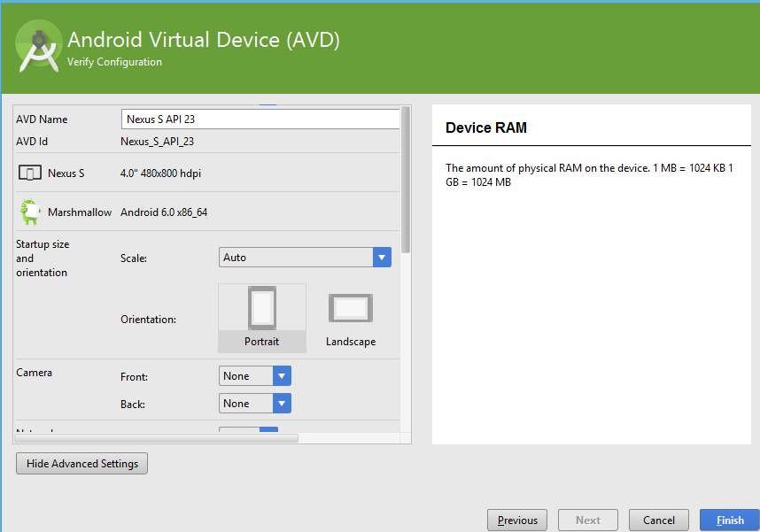Click the Verify Configuration subtitle

114,62
